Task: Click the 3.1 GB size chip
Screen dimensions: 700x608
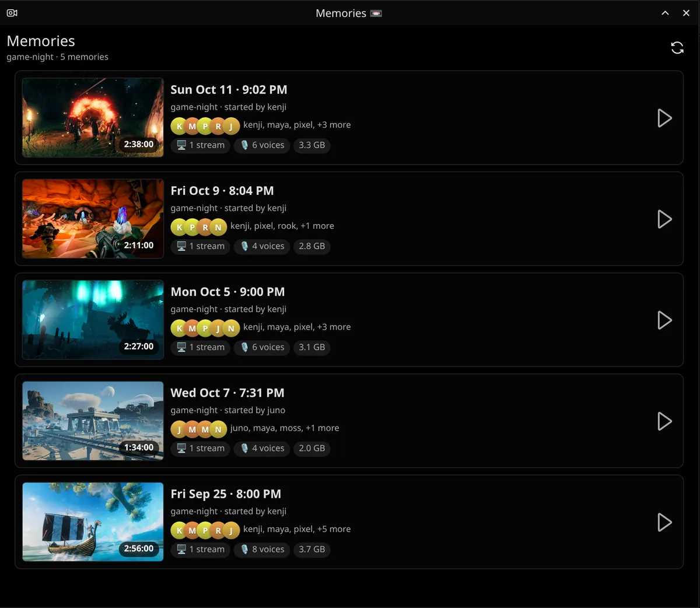Action: point(312,347)
